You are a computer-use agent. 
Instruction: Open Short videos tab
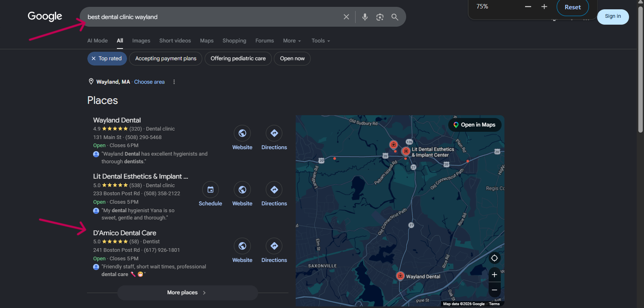point(175,41)
